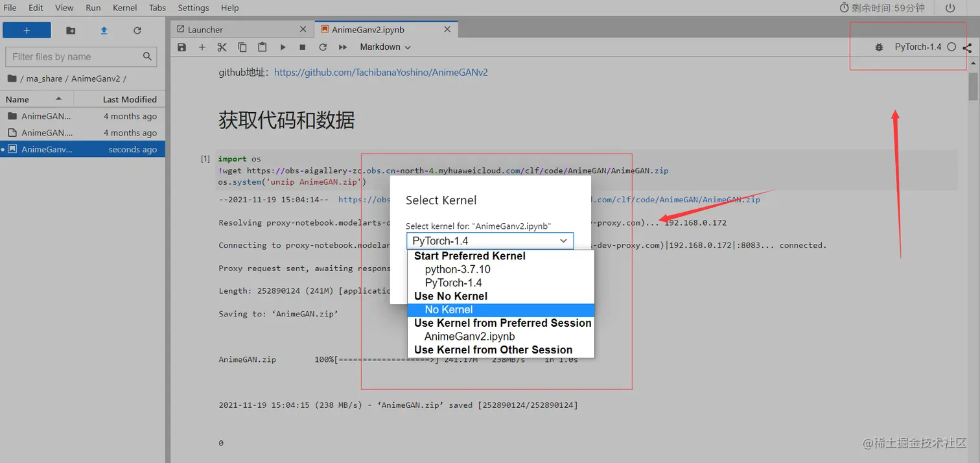Open the AnimeGAN folder row

83,116
